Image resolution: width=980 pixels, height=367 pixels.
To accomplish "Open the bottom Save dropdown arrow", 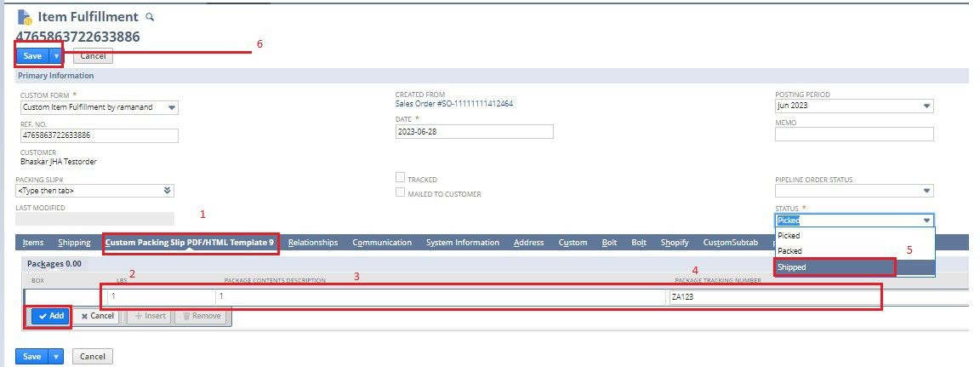I will click(56, 357).
